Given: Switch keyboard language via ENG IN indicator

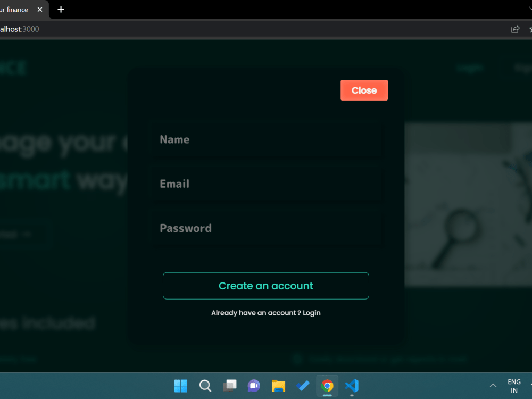Looking at the screenshot, I should coord(514,386).
